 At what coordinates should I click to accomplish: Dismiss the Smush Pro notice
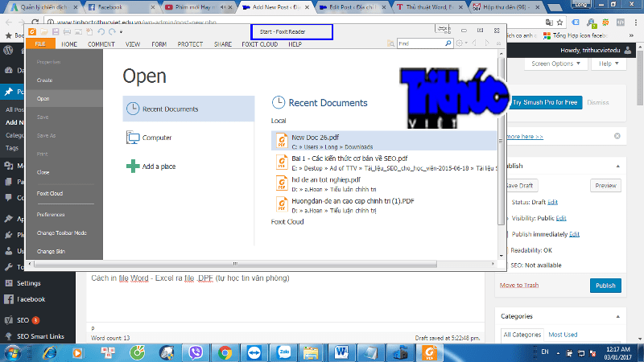click(x=597, y=103)
